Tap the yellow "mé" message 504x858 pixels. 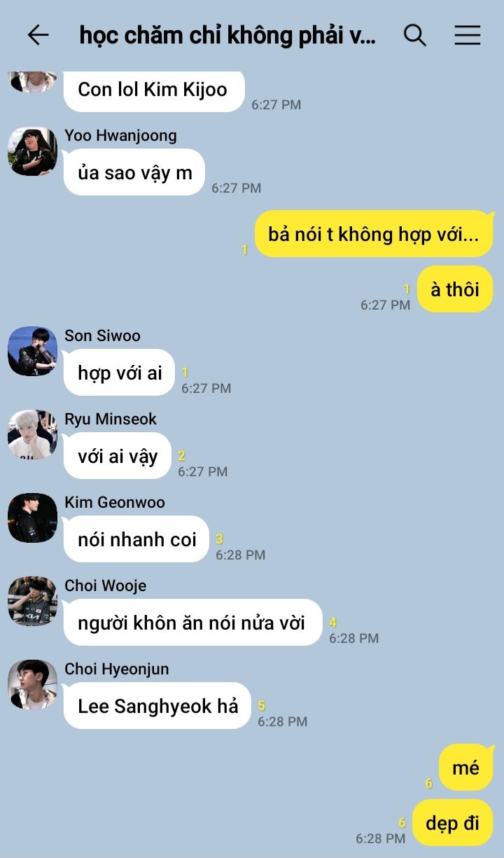[466, 768]
